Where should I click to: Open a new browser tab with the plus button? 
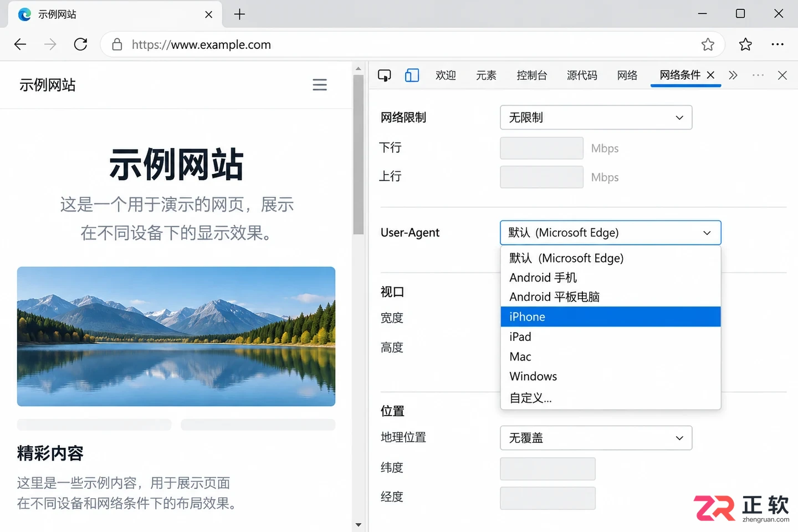click(239, 14)
